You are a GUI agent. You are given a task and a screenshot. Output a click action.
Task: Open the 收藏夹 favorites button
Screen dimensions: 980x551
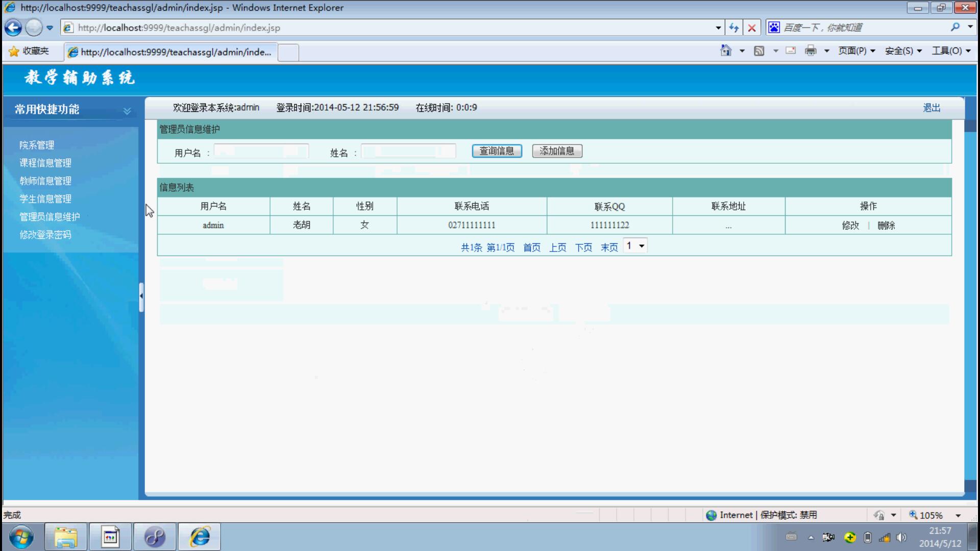29,51
